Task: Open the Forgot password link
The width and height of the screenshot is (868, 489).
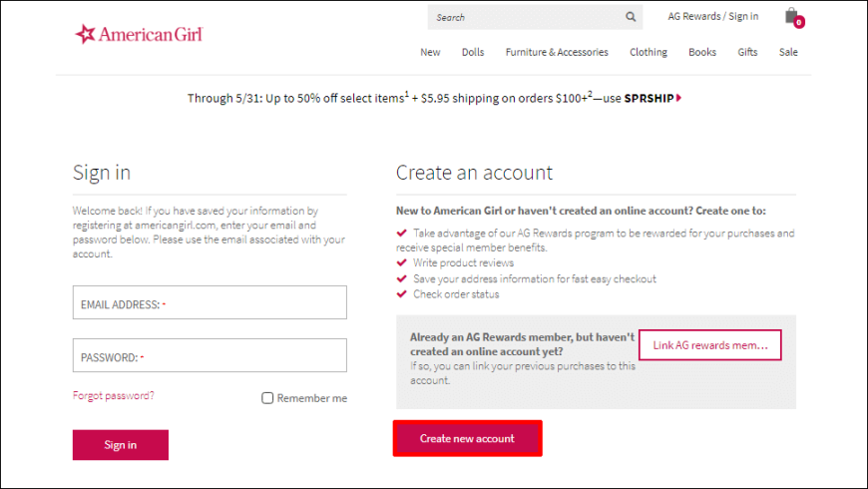Action: 114,395
